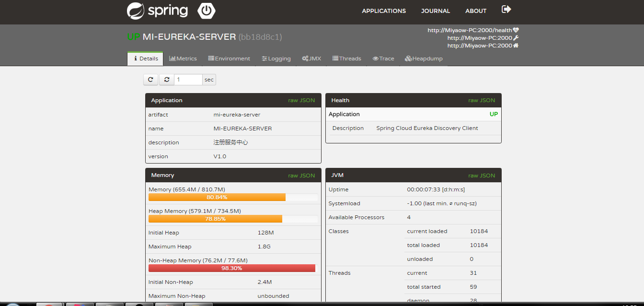
Task: Click the Heap Memory (579.1M / 734.5M) label
Action: (195, 211)
